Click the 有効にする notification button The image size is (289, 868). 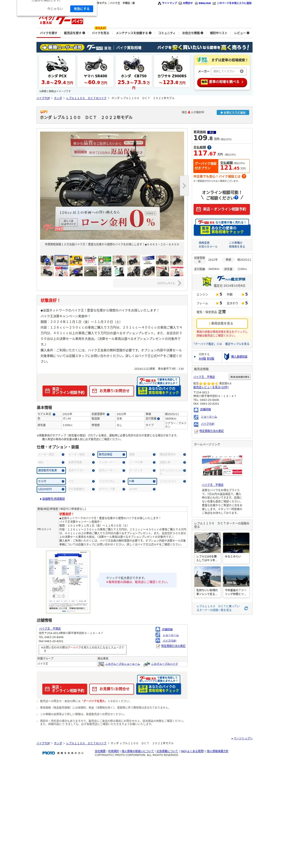click(81, 9)
